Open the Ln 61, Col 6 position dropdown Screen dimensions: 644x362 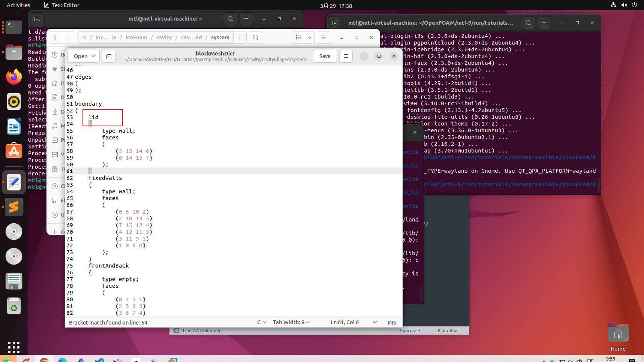353,322
